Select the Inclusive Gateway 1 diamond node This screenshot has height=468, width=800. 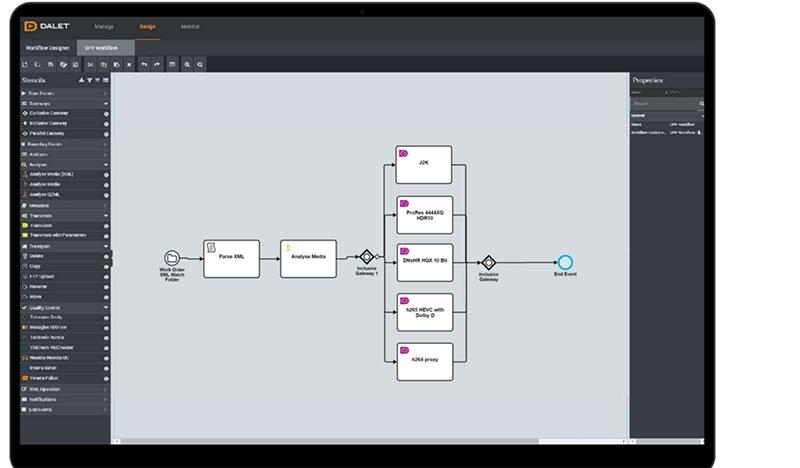[x=366, y=257]
